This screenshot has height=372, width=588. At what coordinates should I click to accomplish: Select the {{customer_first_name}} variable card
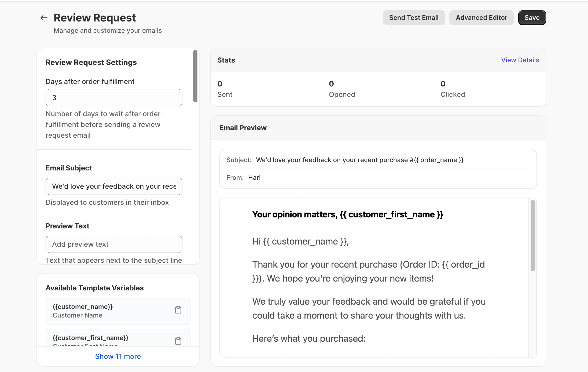[x=118, y=338]
